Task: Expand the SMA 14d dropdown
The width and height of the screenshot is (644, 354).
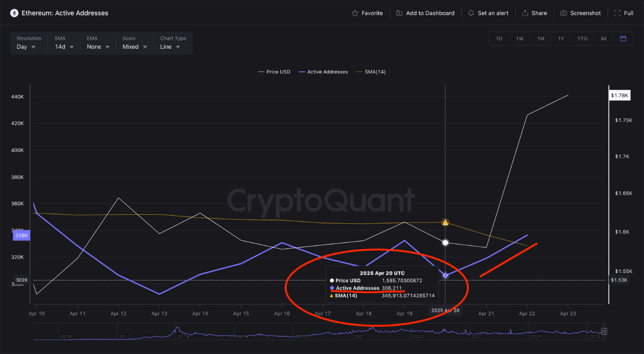Action: 64,47
